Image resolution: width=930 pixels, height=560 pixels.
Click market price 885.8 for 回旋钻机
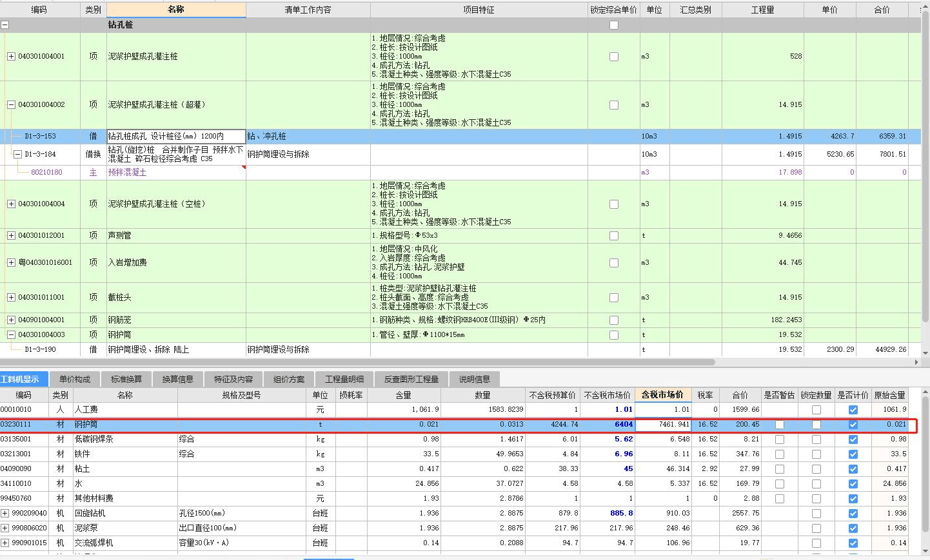pos(608,513)
